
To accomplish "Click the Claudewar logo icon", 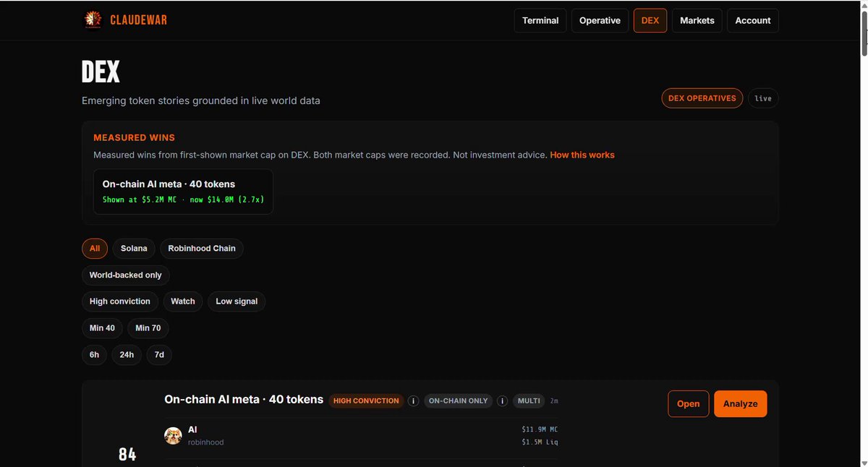I will pos(93,20).
